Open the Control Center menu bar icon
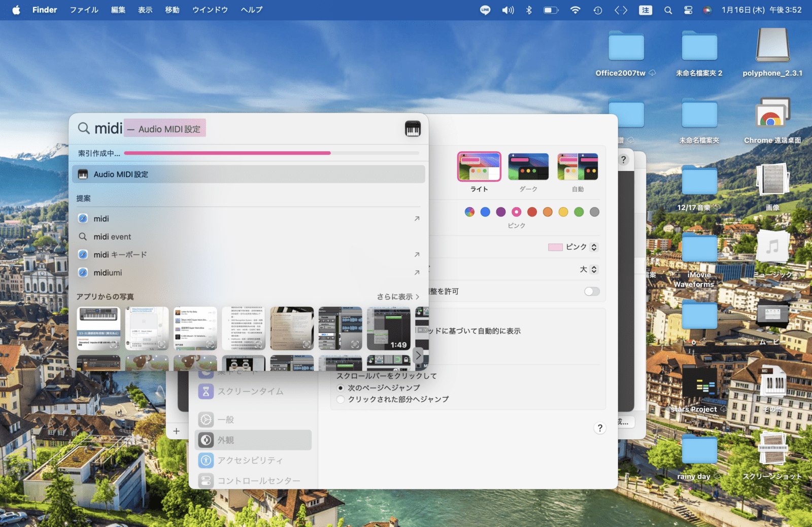 (688, 10)
